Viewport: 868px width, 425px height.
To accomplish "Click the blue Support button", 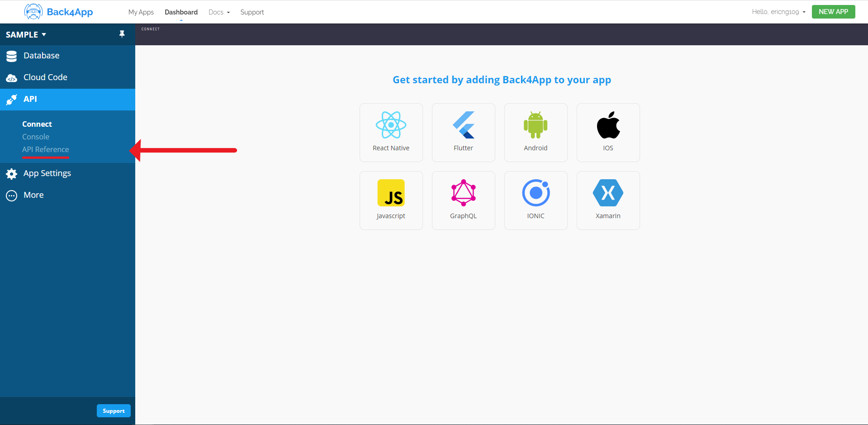I will click(114, 411).
